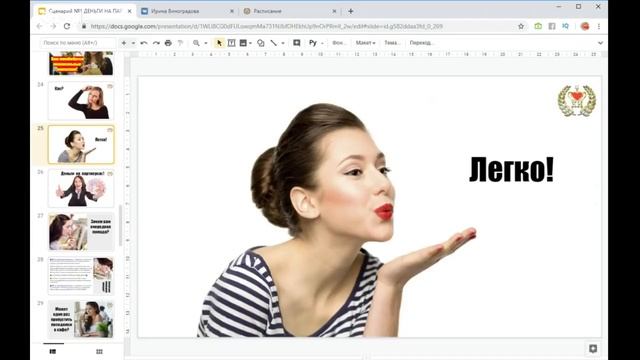Screen dimensions: 640x360
Task: Click the Переход transition button
Action: pos(422,43)
